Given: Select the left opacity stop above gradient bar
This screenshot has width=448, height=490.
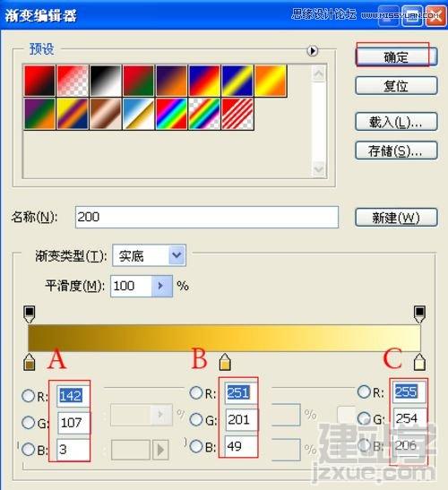Looking at the screenshot, I should coord(29,314).
